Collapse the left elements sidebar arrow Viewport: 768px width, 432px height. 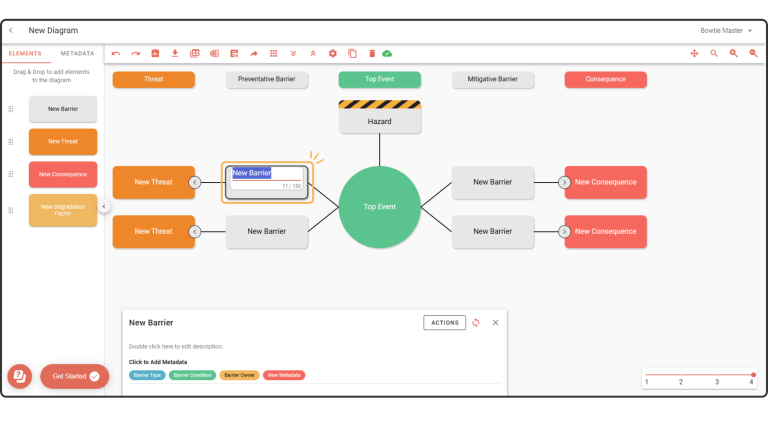pyautogui.click(x=104, y=207)
